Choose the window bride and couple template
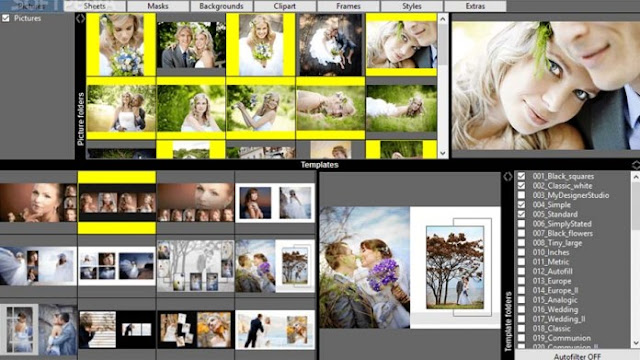640x360 pixels. [38, 329]
